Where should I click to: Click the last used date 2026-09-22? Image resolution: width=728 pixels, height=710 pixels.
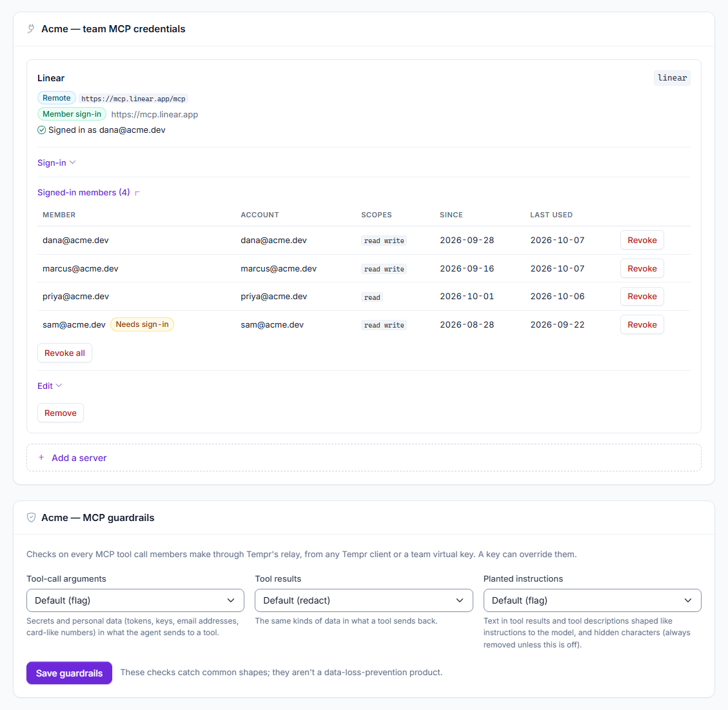[557, 324]
